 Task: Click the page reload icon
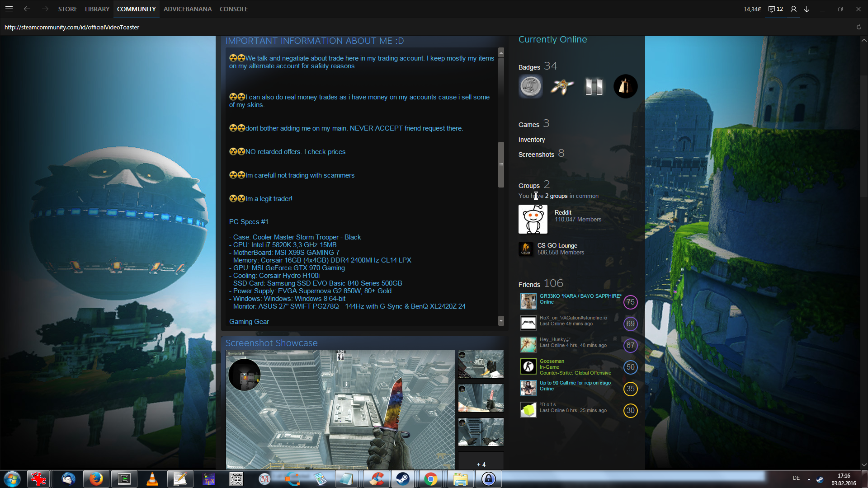[859, 27]
